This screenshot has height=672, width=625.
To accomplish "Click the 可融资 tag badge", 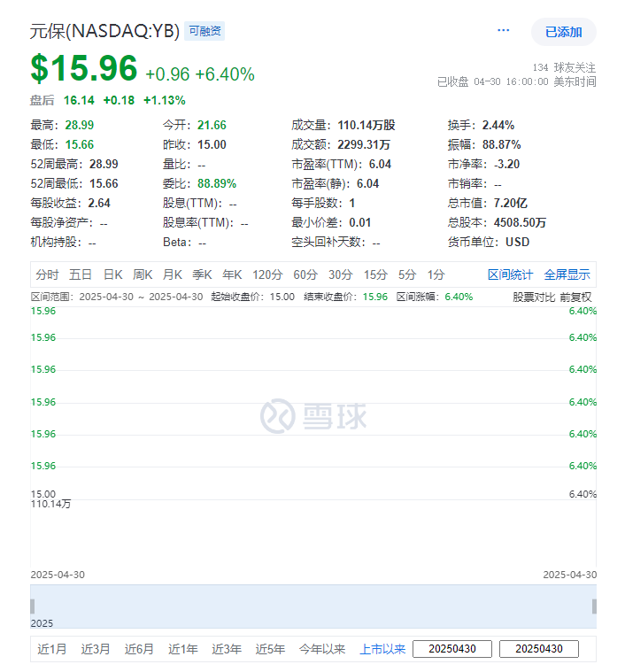I will (x=205, y=32).
